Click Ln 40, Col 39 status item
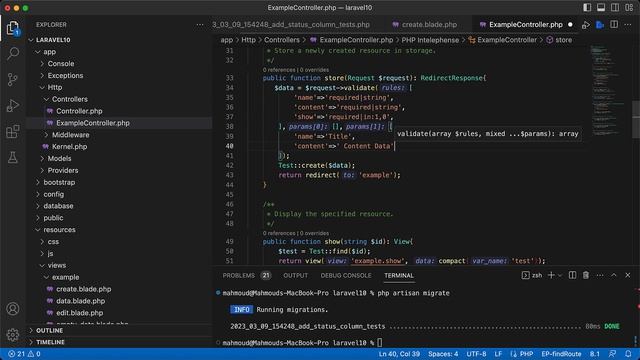640x360 pixels. [x=399, y=354]
